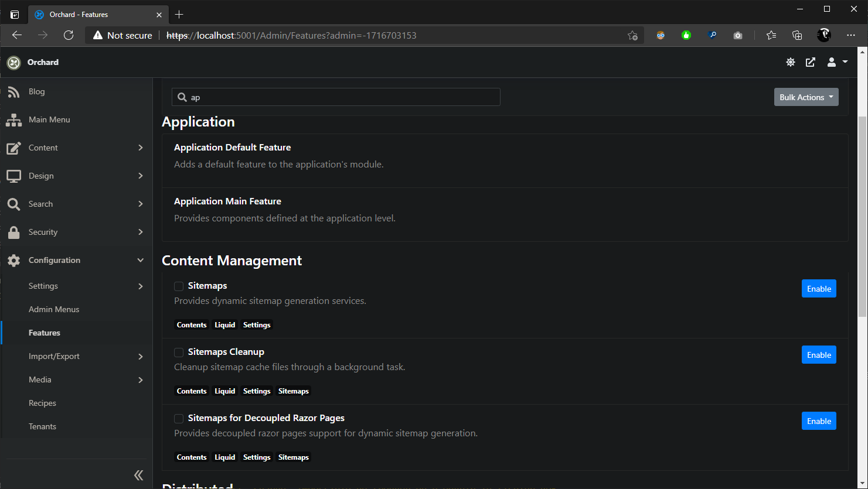Open the site with the external link icon
868x489 pixels.
click(x=810, y=61)
